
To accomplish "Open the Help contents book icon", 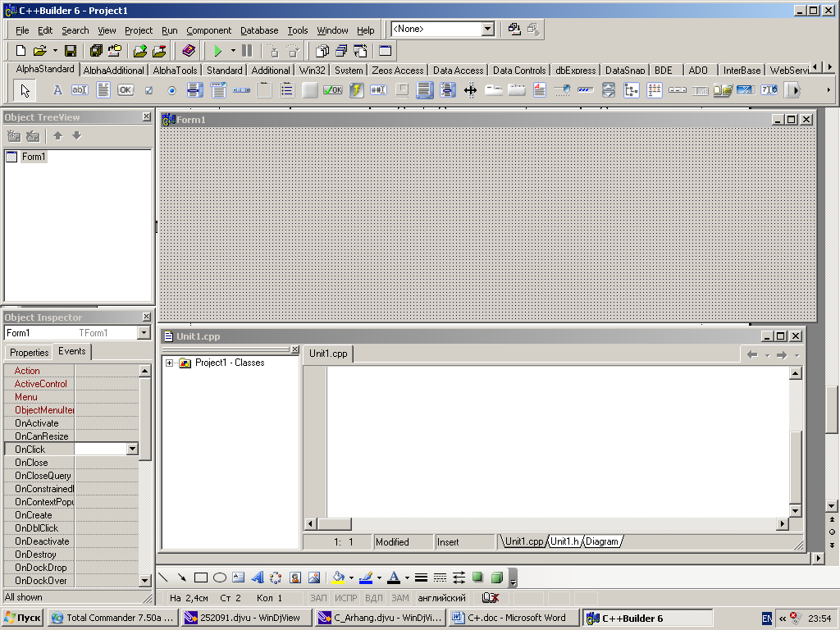I will click(x=188, y=51).
